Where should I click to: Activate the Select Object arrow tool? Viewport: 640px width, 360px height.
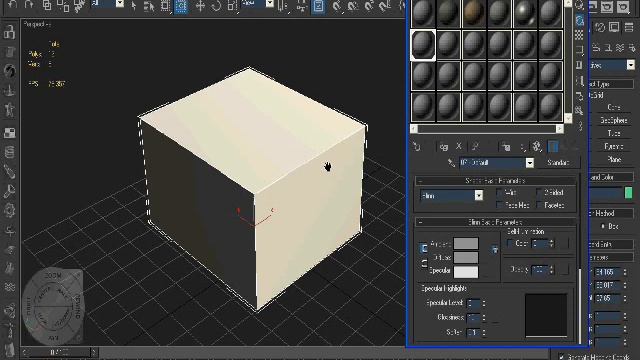coord(133,6)
